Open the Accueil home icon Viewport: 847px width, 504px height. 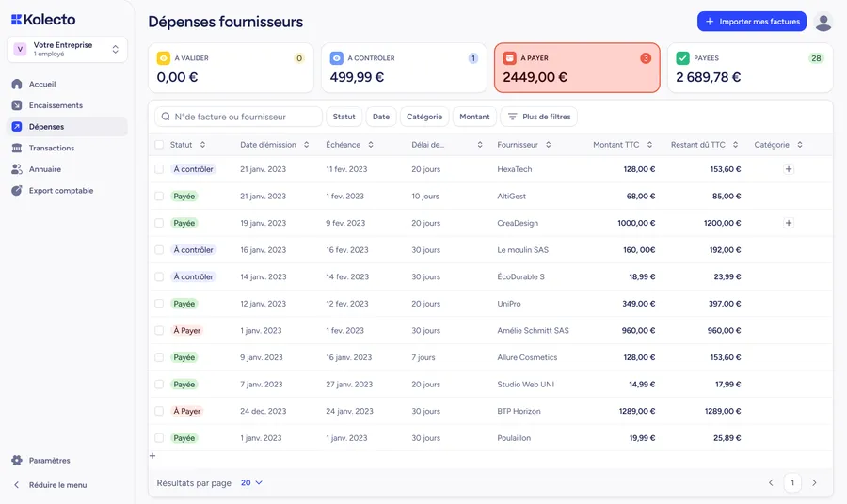coord(17,85)
